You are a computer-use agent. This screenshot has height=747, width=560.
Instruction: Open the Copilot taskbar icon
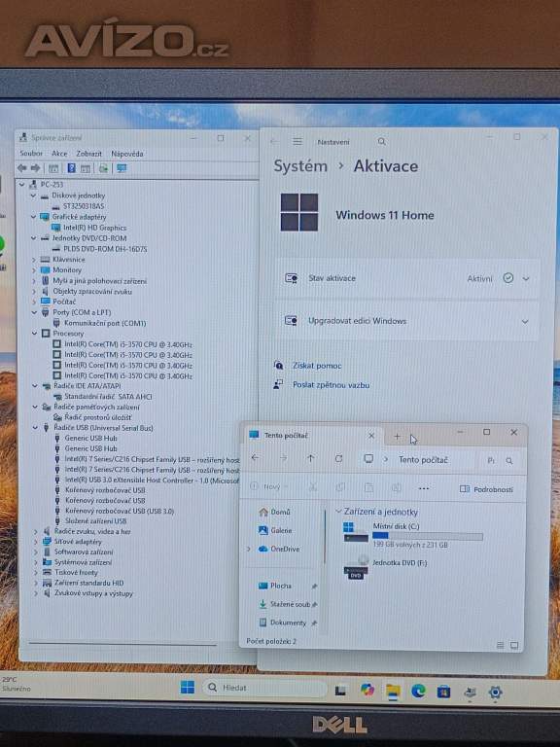point(367,690)
